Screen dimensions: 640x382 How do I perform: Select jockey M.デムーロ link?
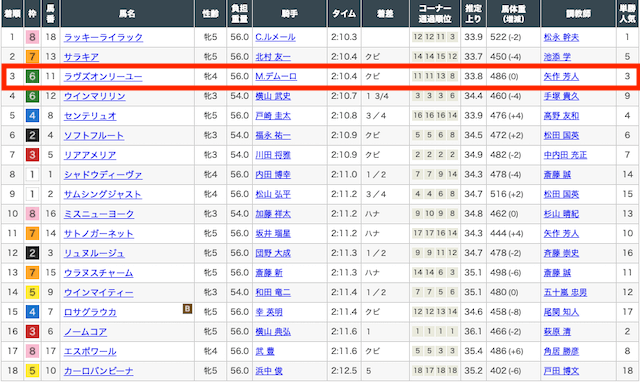pyautogui.click(x=276, y=77)
